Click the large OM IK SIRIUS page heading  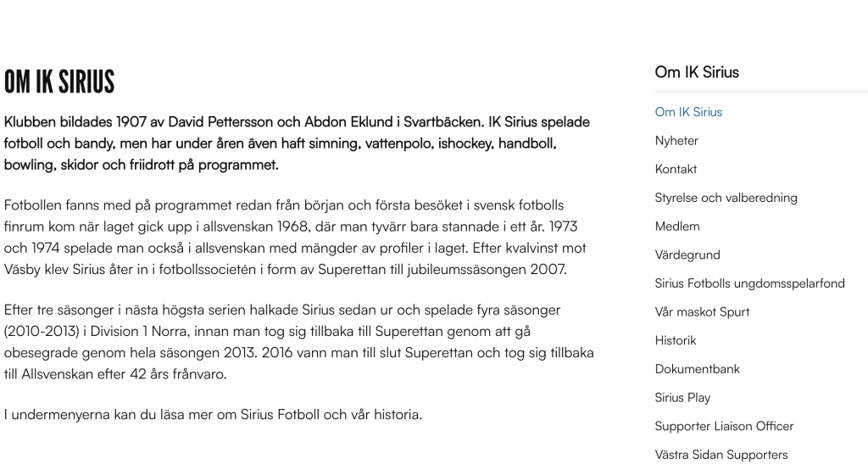(x=59, y=82)
